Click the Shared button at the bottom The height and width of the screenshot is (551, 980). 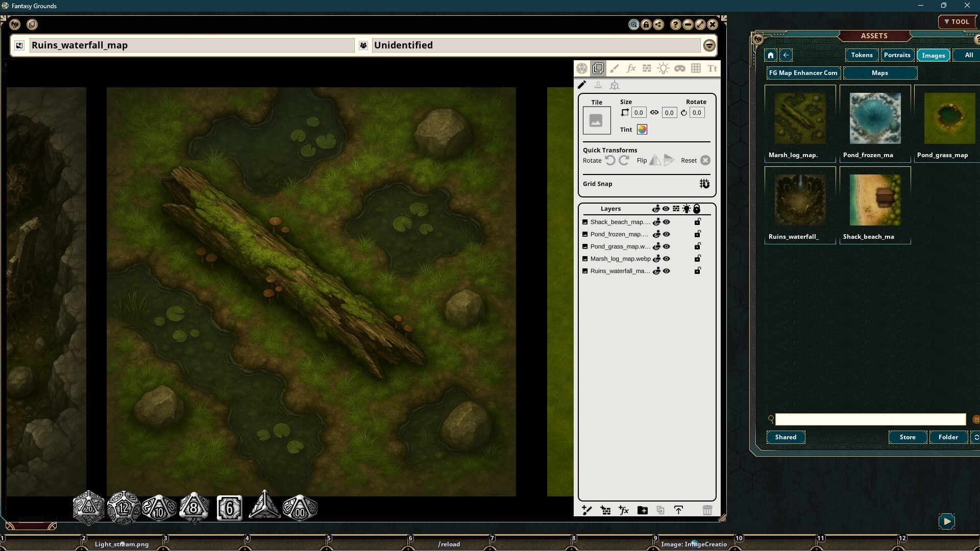point(786,437)
